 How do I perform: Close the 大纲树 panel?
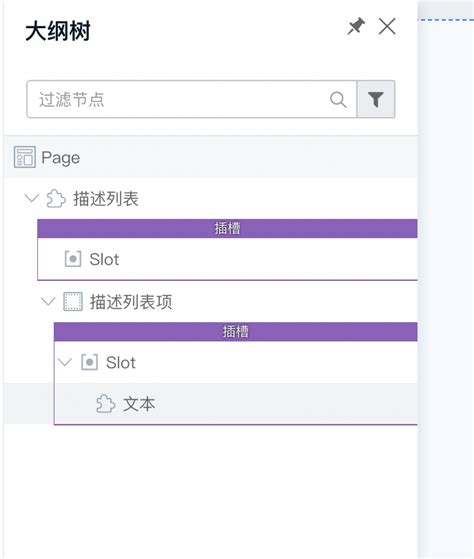[387, 26]
